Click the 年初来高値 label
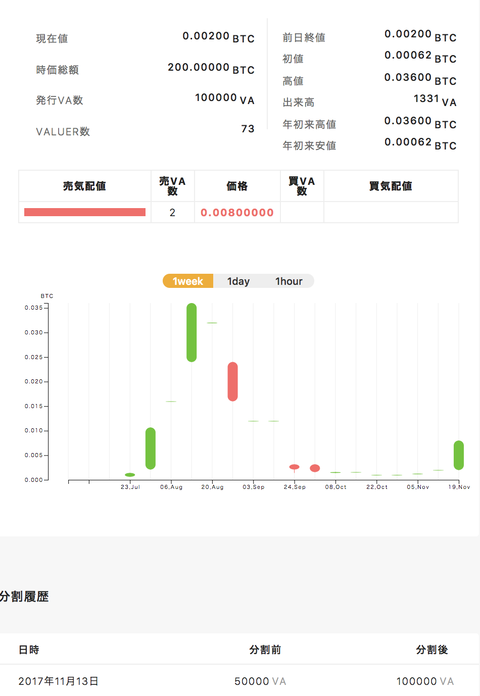The width and height of the screenshot is (480, 696). coord(309,124)
